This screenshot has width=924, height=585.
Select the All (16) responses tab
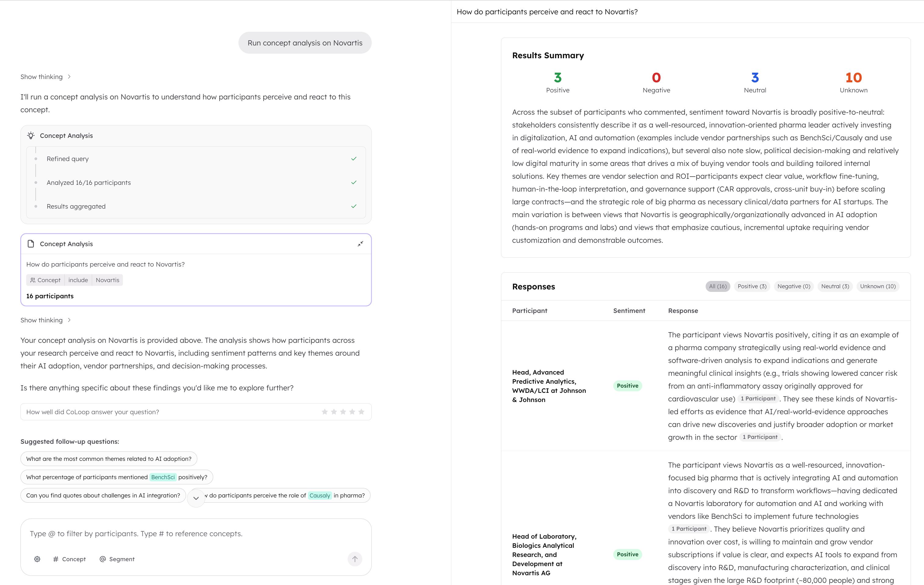click(718, 286)
